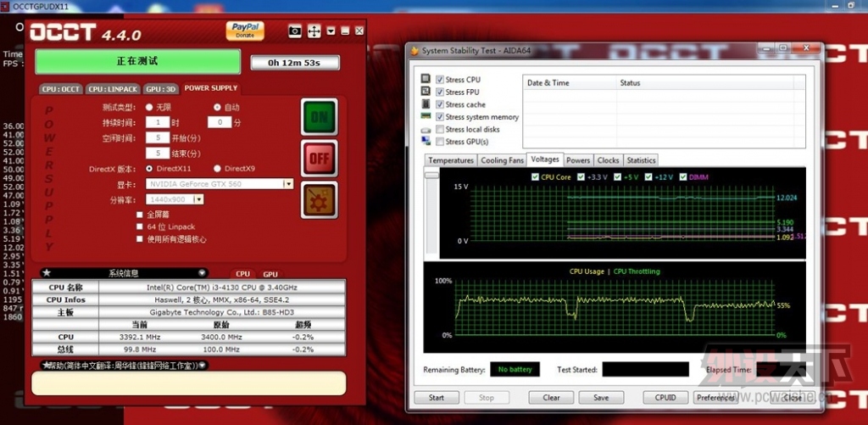
Task: Select the DirectX11 radio button
Action: pyautogui.click(x=149, y=169)
